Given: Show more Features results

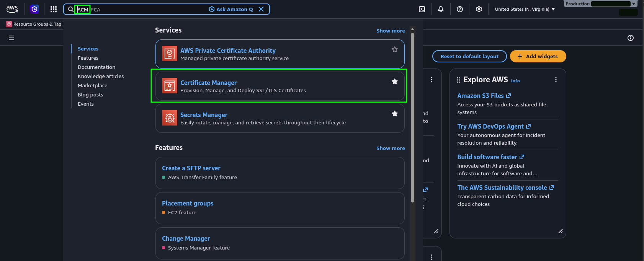Looking at the screenshot, I should 391,148.
